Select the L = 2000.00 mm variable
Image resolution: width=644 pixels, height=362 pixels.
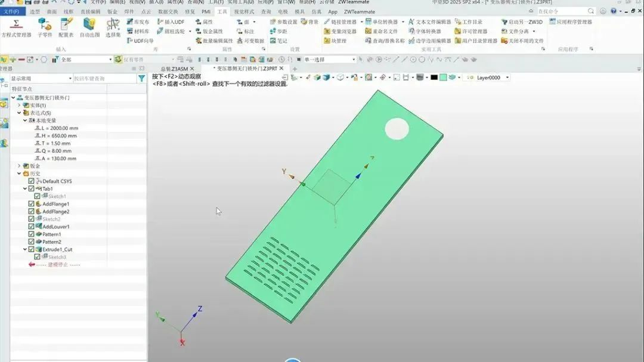click(60, 128)
